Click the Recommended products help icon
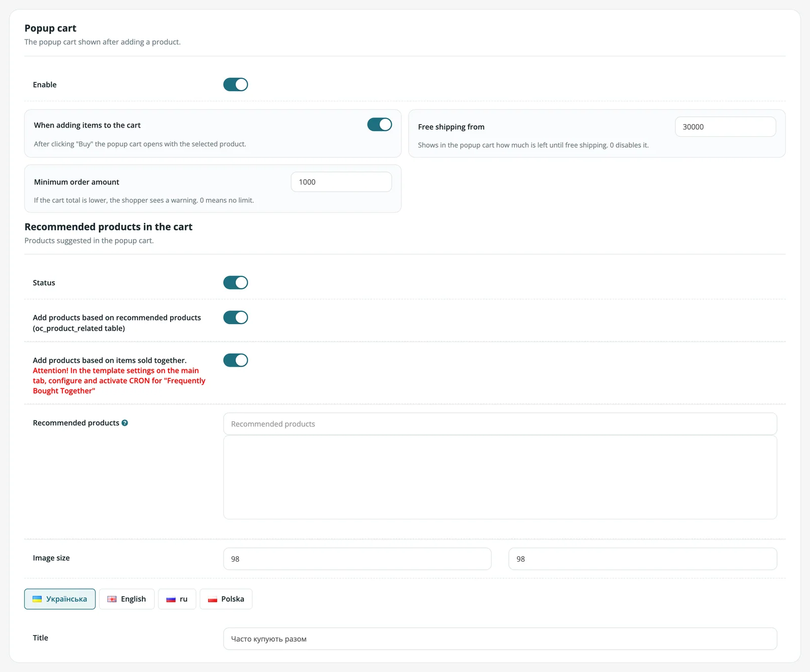Image resolution: width=810 pixels, height=672 pixels. [125, 423]
